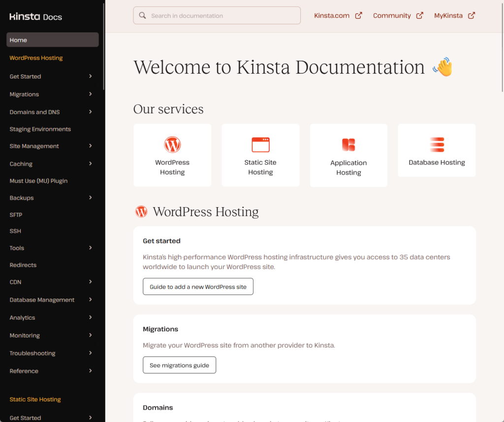This screenshot has width=504, height=422.
Task: Click the Get started card title
Action: (161, 241)
